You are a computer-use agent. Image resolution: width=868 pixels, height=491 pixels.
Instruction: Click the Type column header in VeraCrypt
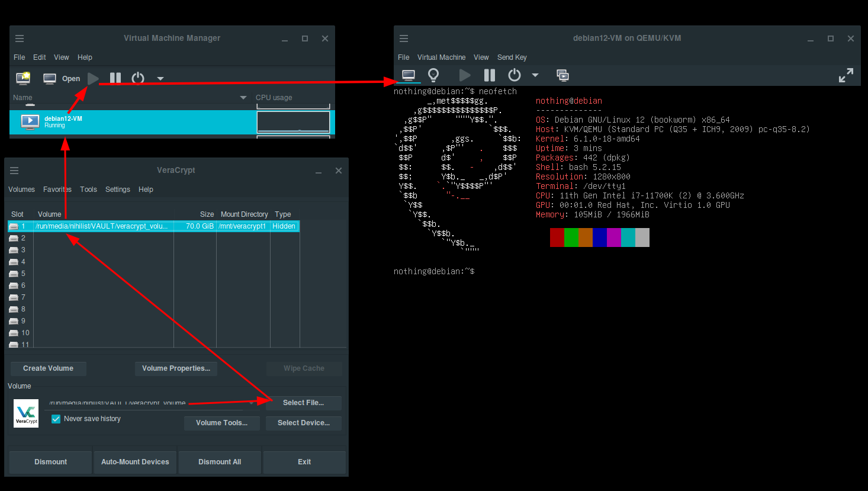coord(283,214)
